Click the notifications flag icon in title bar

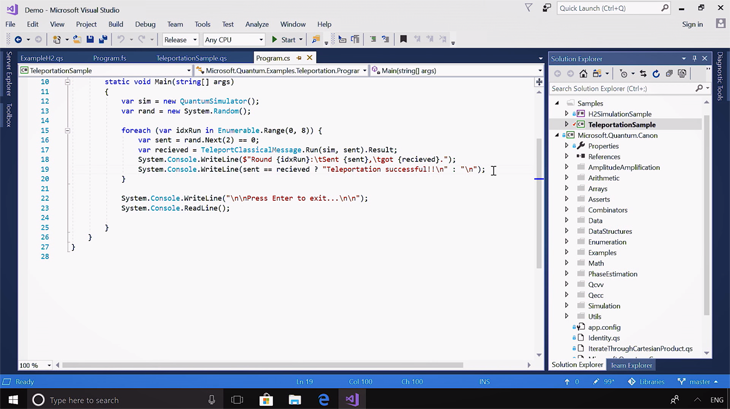tap(528, 8)
